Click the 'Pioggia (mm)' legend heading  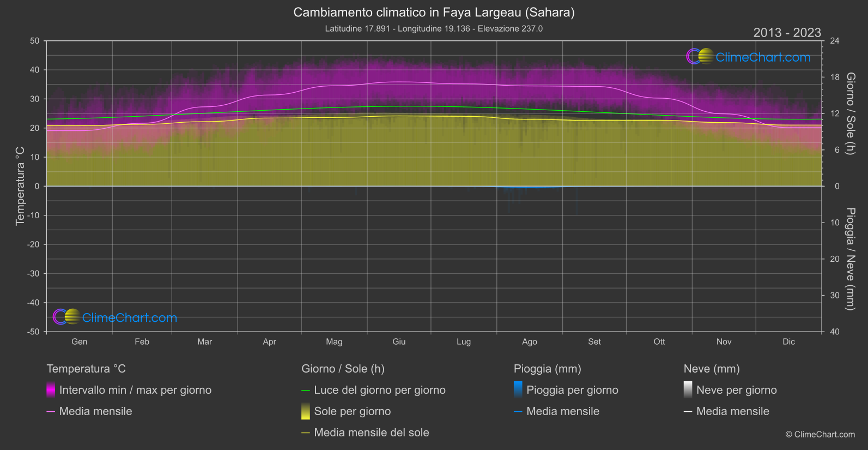point(547,369)
